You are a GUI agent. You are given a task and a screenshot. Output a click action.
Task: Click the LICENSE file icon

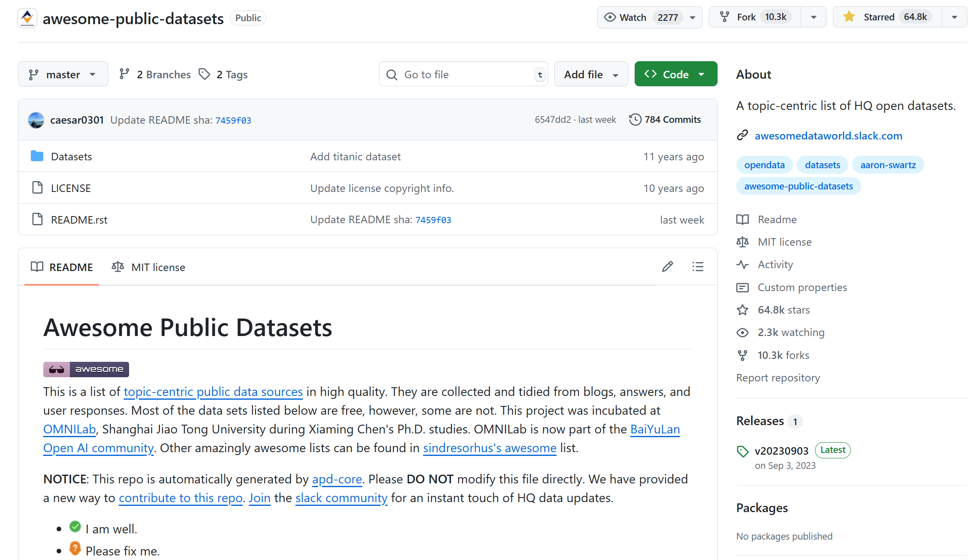pyautogui.click(x=37, y=188)
